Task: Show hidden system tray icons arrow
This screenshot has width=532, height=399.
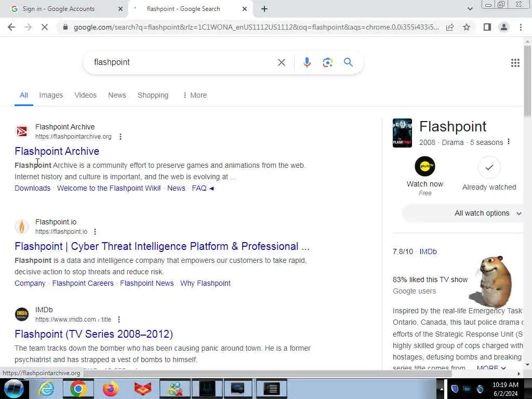Action: [x=442, y=389]
